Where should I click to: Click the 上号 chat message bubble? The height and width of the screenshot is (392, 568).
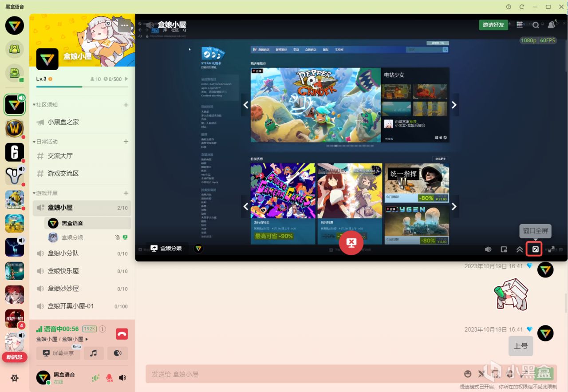pyautogui.click(x=521, y=346)
